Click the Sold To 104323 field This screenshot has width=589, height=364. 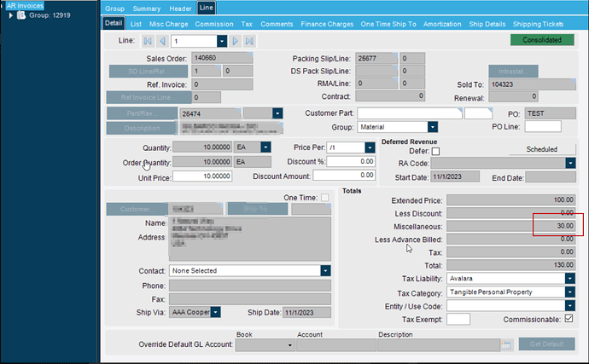(532, 84)
